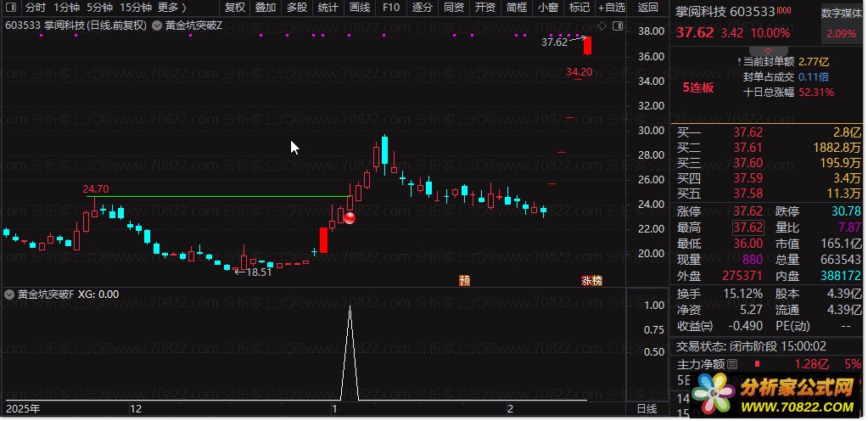Click the 买五 price 37.58
This screenshot has width=868, height=421.
[x=748, y=194]
